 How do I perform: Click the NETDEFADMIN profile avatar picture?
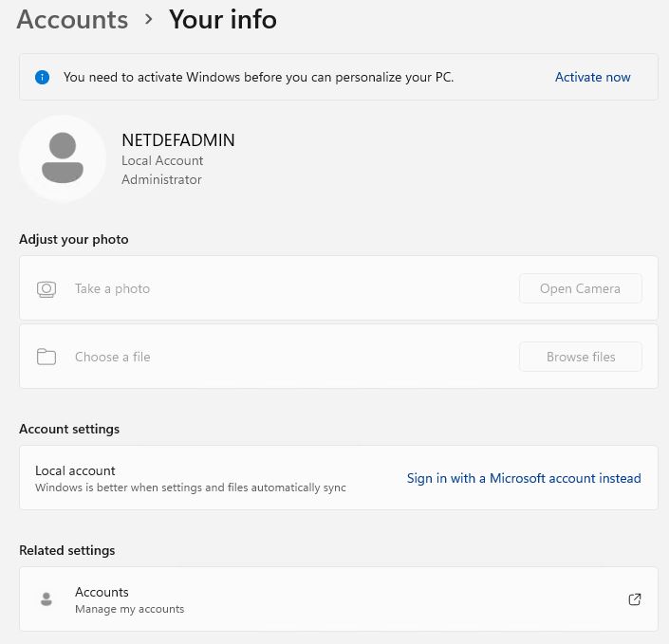tap(63, 158)
